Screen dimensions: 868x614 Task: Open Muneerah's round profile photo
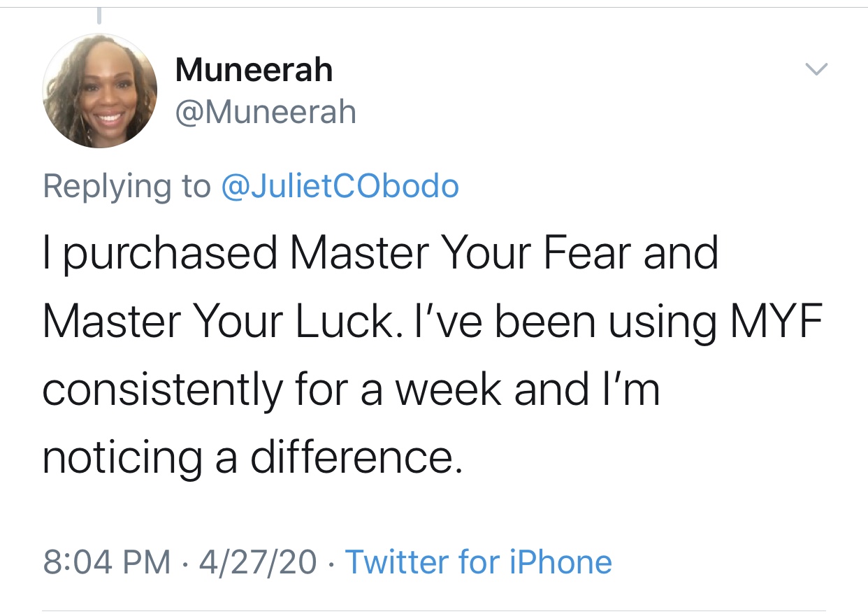pos(100,91)
